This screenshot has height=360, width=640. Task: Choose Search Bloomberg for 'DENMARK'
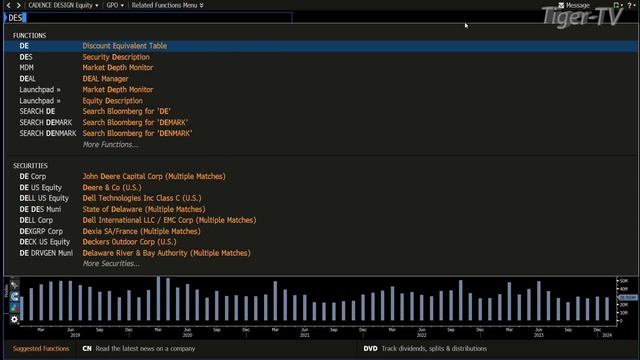(320, 133)
